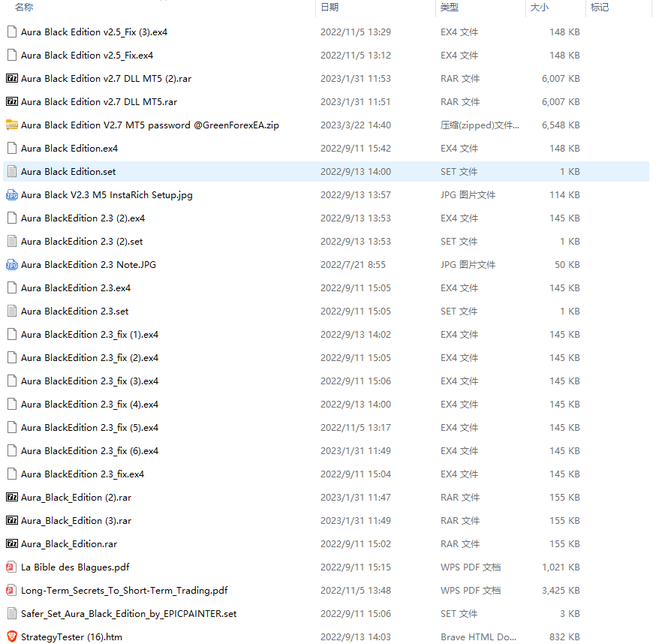
Task: Select file name Long-Term_Secrets_To_Short-Term_Trading.pdf
Action: click(x=125, y=591)
